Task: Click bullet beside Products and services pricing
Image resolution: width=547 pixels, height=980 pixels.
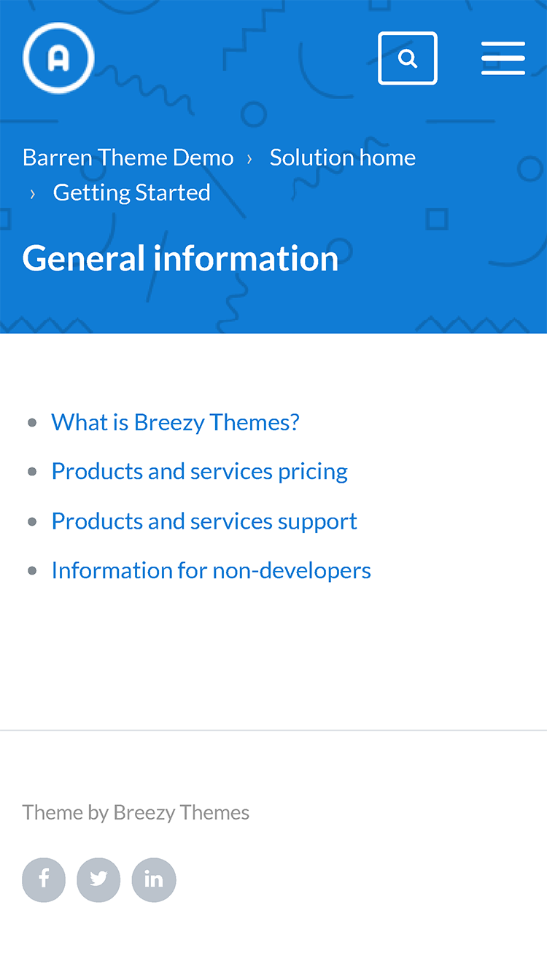Action: coord(32,472)
